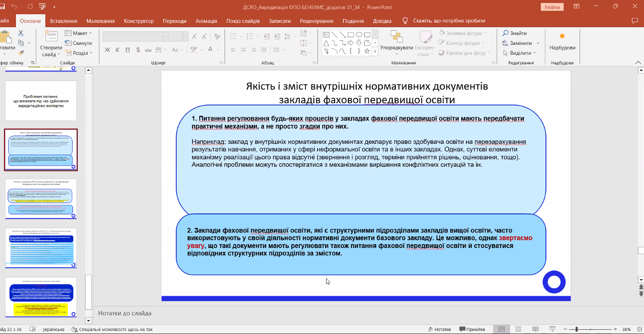Open the Виділити (Select) dropdown

tap(519, 53)
